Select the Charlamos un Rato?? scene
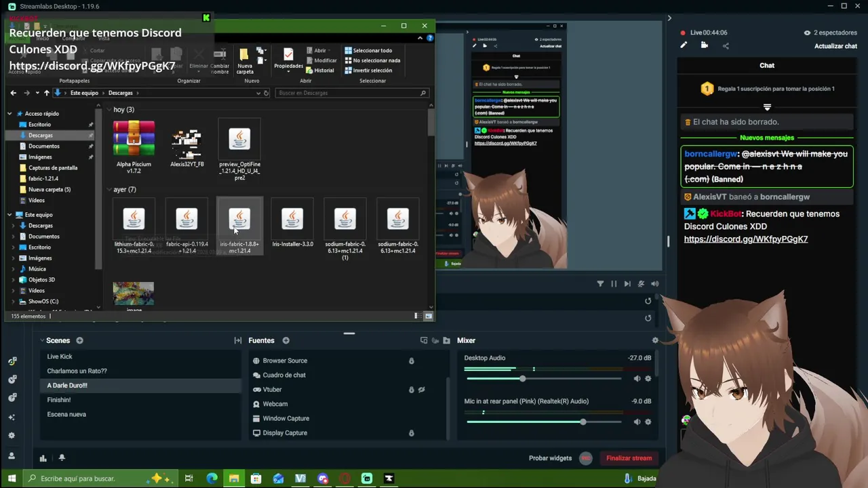 pos(140,371)
